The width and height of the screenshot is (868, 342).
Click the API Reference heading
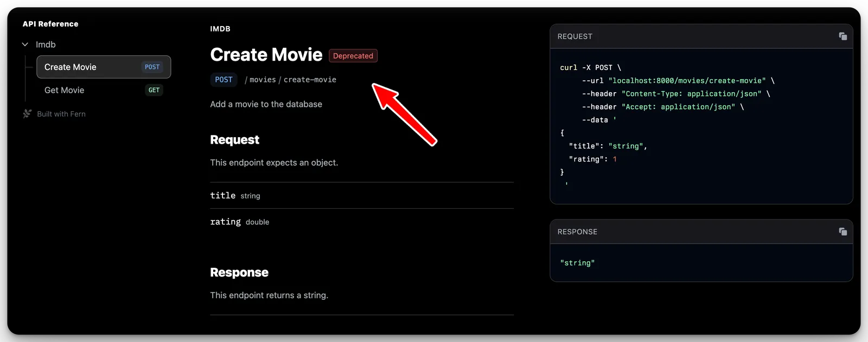[50, 24]
